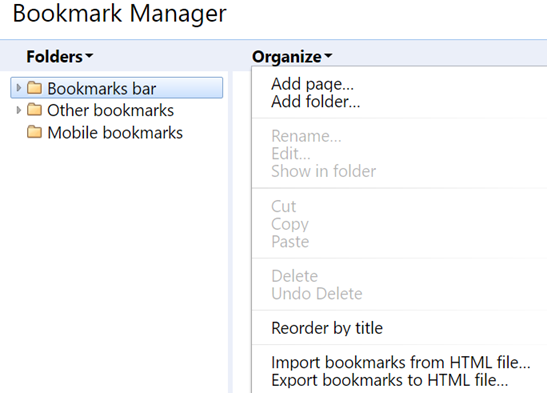
Task: Close the Organize dropdown menu
Action: [x=292, y=56]
